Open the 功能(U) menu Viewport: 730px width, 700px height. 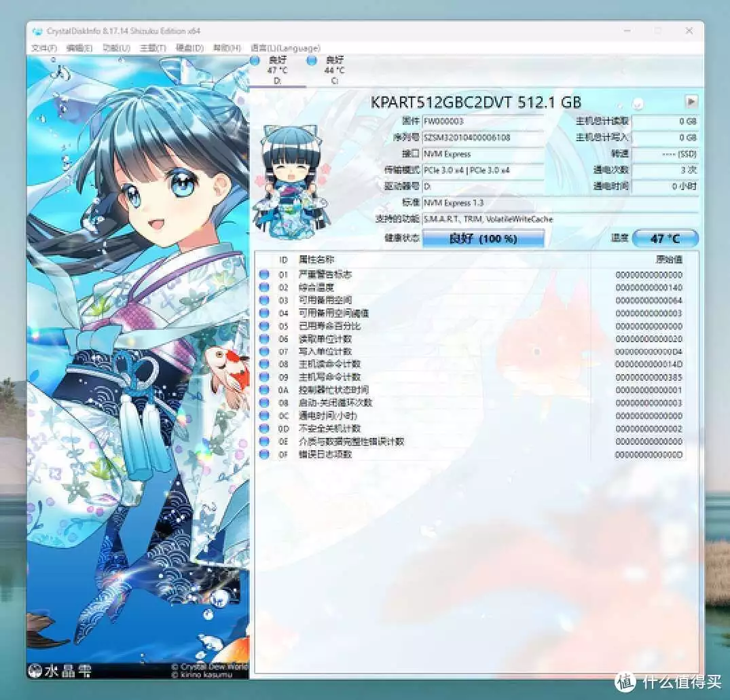tap(116, 48)
